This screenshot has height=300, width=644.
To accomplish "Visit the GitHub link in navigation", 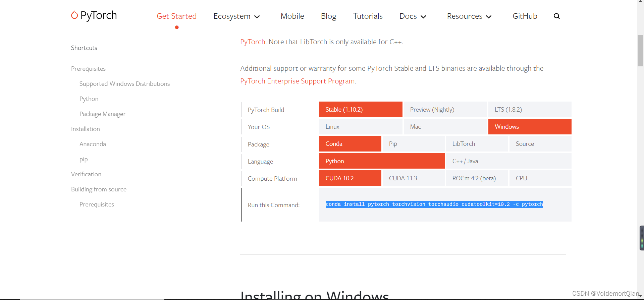I will [x=525, y=16].
